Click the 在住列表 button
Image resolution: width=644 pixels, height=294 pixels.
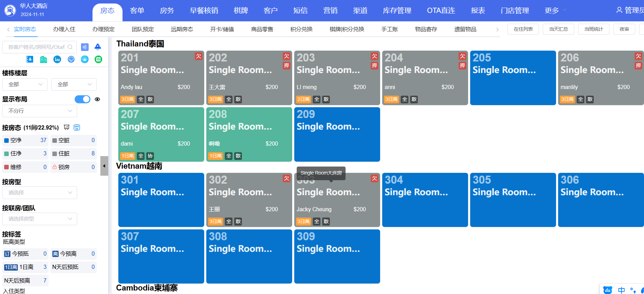pos(523,29)
